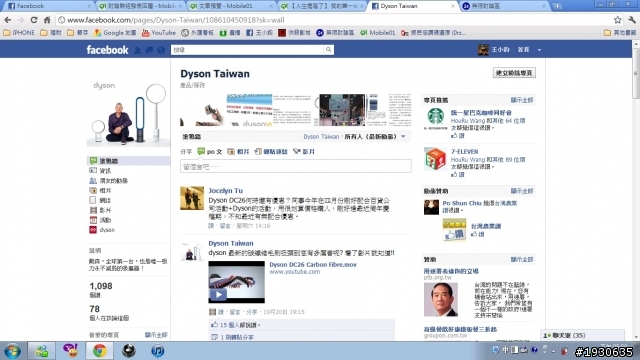This screenshot has width=640, height=360.
Task: Click the Dyson profile picture in sidebar
Action: pos(128,113)
